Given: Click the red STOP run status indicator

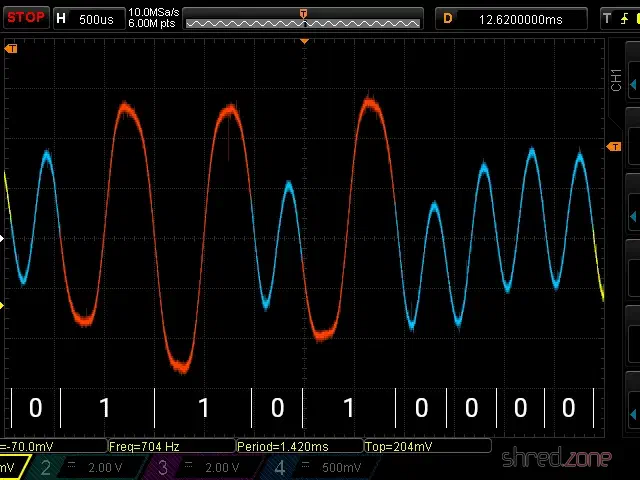Looking at the screenshot, I should [x=26, y=18].
